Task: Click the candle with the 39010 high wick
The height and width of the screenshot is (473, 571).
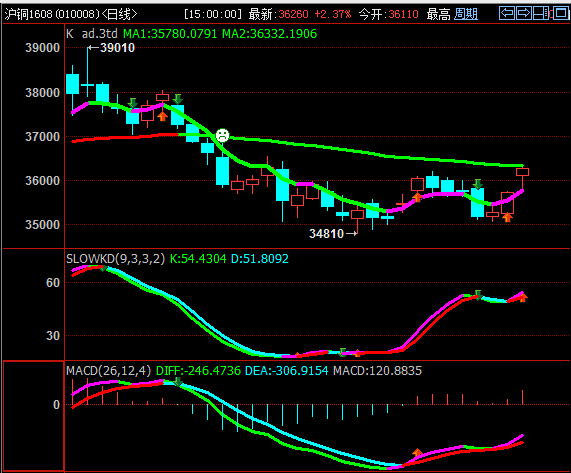Action: pyautogui.click(x=87, y=73)
